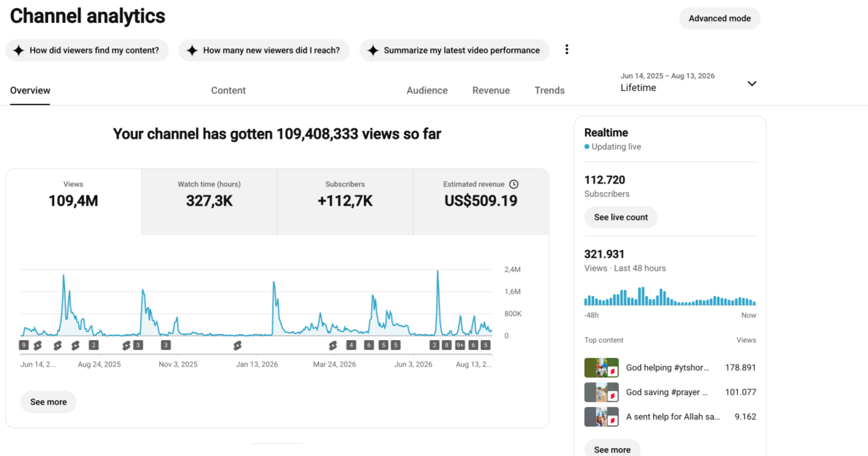Open See live count for subscribers
The height and width of the screenshot is (456, 868).
pos(621,217)
